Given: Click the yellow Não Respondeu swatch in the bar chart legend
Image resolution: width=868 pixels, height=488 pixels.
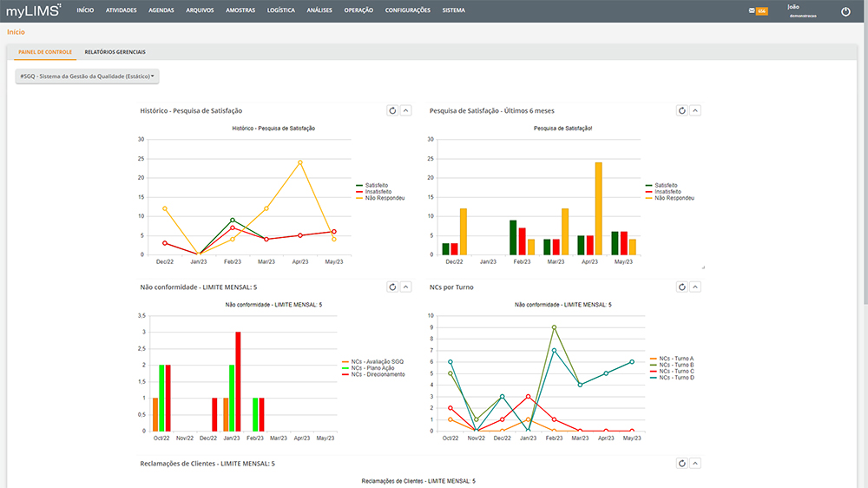Looking at the screenshot, I should click(x=649, y=198).
